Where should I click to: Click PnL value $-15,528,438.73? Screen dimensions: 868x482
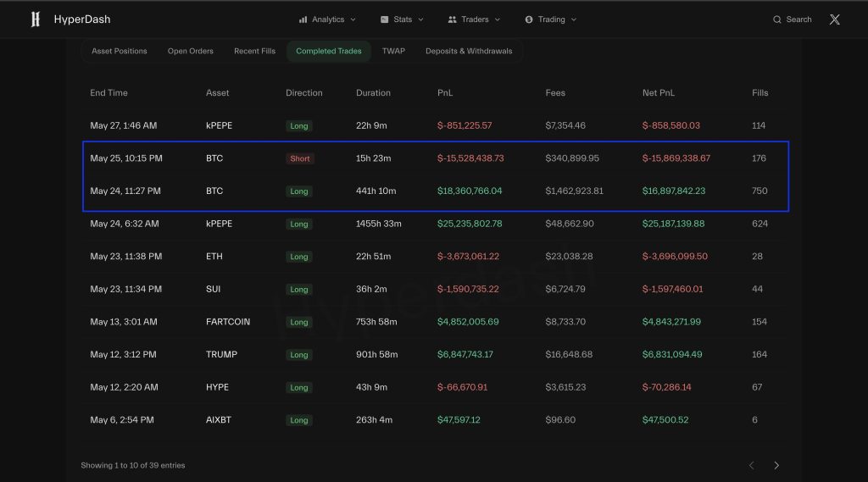tap(470, 158)
